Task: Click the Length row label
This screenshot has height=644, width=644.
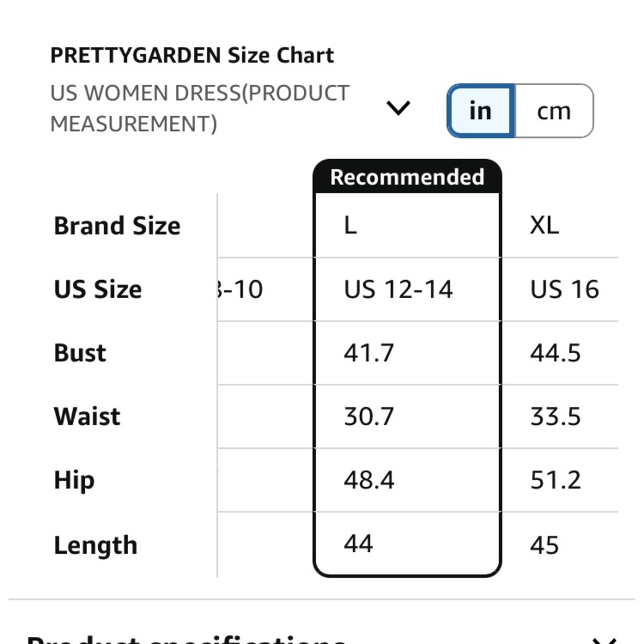Action: (95, 545)
